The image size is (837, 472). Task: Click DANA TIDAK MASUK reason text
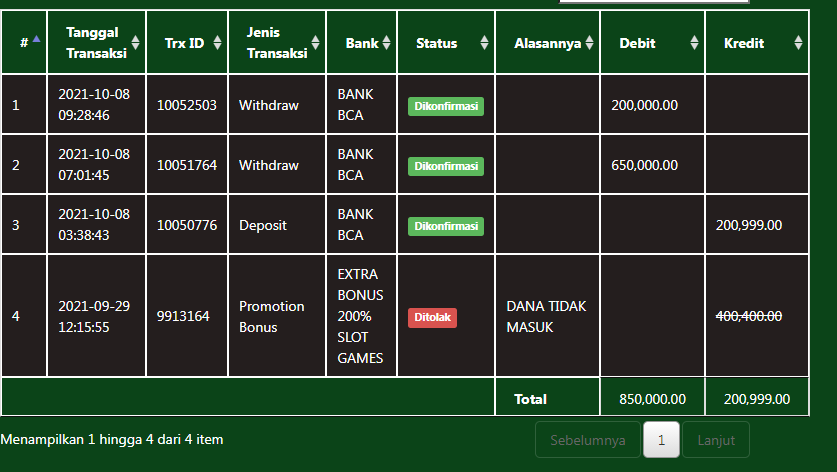[546, 317]
